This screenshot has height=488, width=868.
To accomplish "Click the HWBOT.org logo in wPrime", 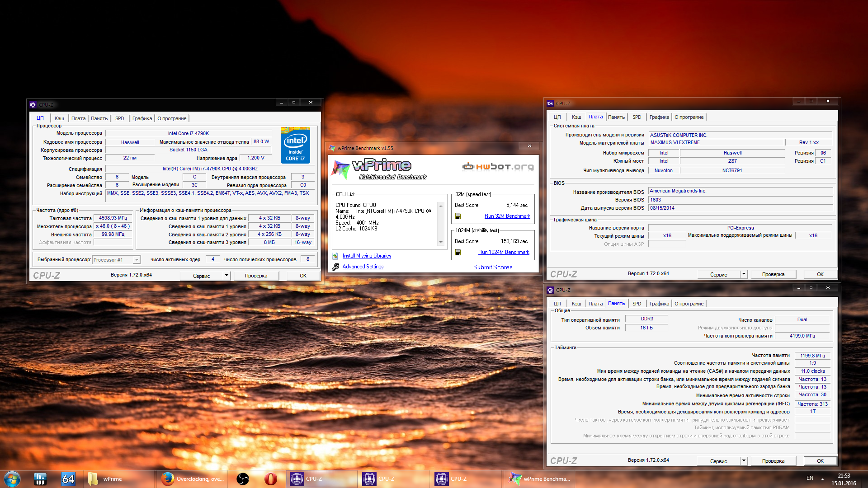I will (x=498, y=167).
